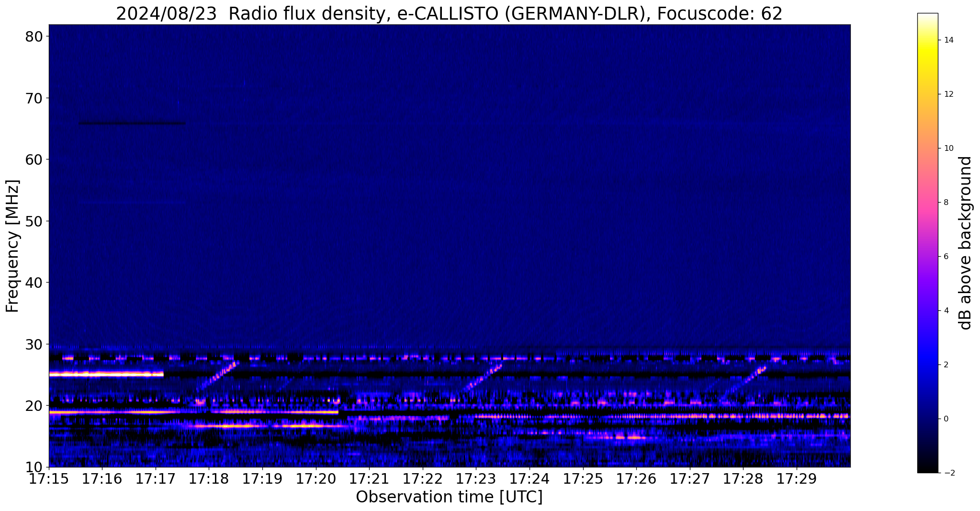The image size is (980, 511).
Task: Click the colorbar tick label 0
Action: 946,419
